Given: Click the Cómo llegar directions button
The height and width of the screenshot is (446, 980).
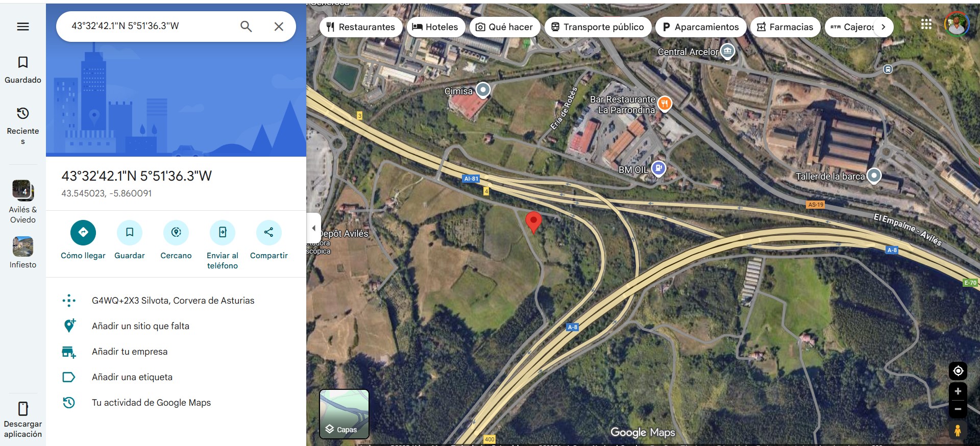Looking at the screenshot, I should [83, 233].
